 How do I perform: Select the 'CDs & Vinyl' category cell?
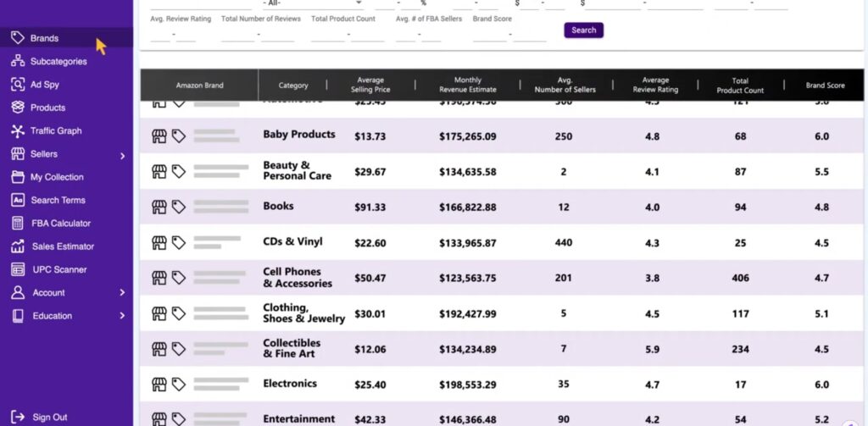292,241
